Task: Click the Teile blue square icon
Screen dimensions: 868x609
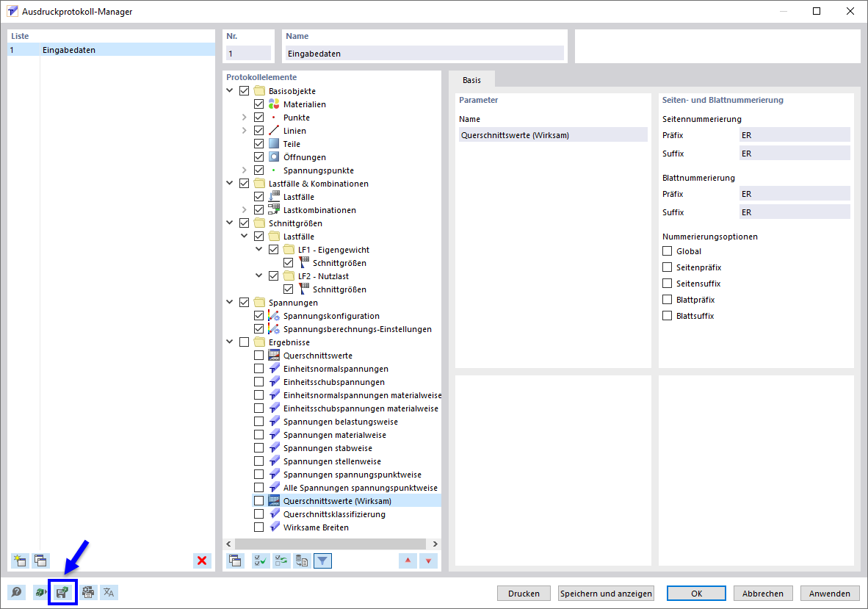Action: (x=274, y=144)
